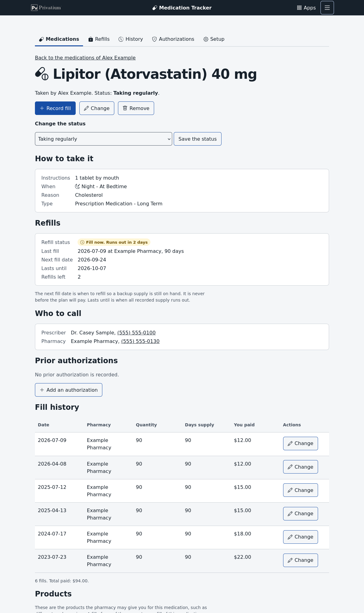Click the shield icon on Authorizations tab
The width and height of the screenshot is (364, 613).
154,39
